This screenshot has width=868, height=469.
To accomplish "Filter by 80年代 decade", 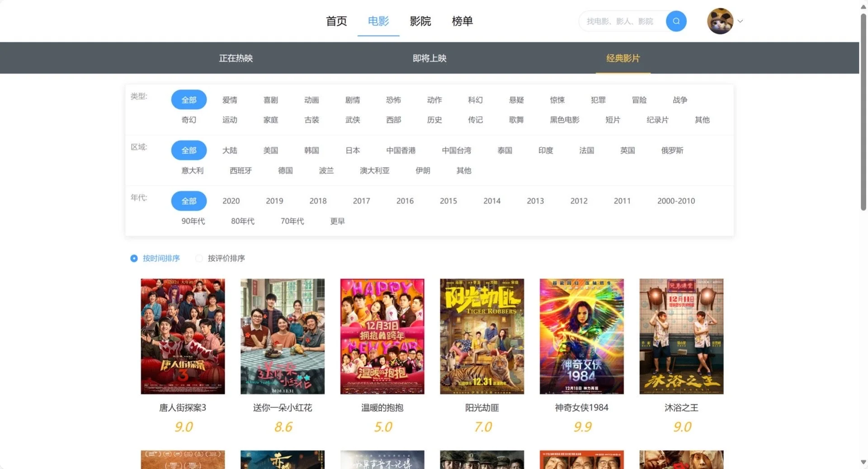I will coord(243,221).
